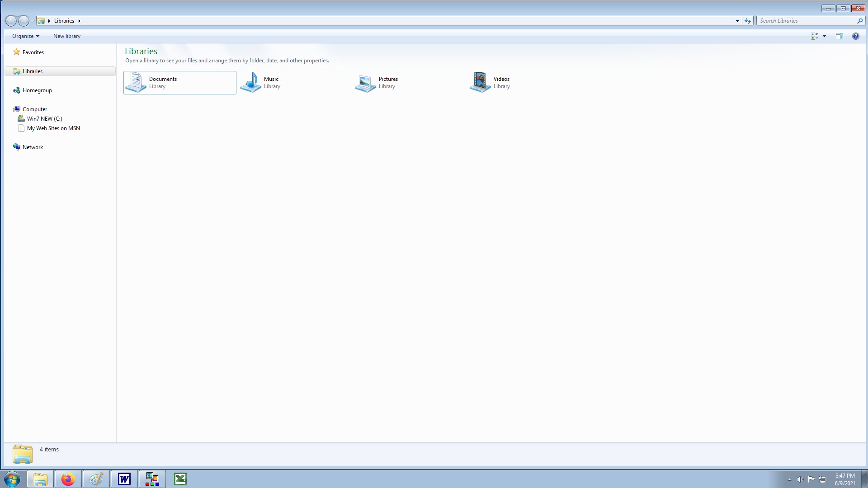Open the Documents library
Viewport: 868px width, 488px height.
tap(163, 82)
